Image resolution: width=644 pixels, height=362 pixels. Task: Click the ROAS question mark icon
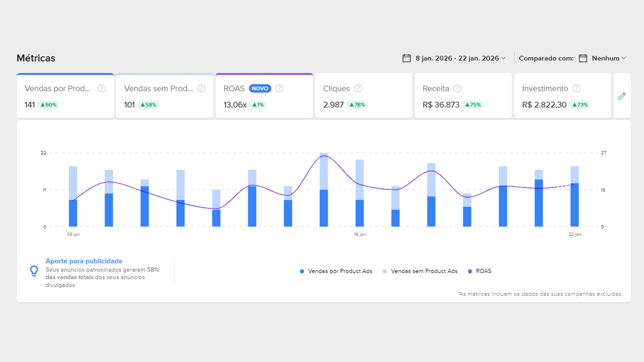[279, 88]
